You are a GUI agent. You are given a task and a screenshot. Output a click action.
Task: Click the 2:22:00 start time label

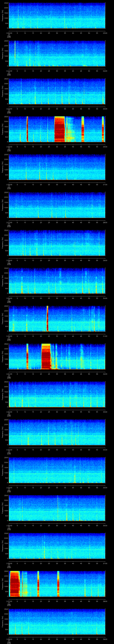pyautogui.click(x=9, y=33)
